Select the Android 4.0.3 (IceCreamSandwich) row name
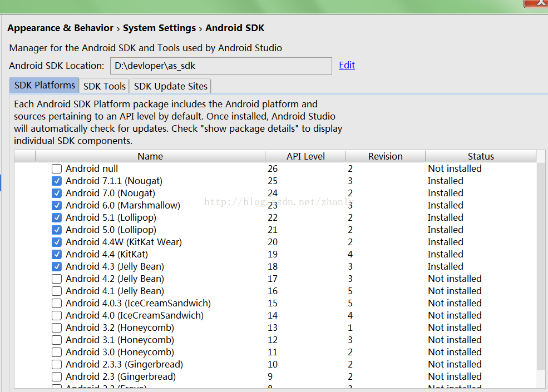This screenshot has width=548, height=392. [x=139, y=303]
